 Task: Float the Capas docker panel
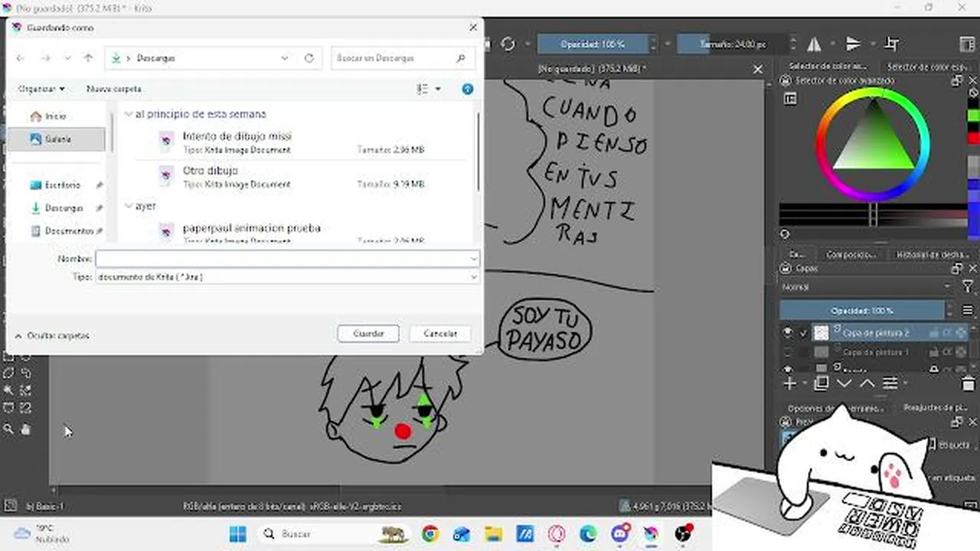coord(957,269)
